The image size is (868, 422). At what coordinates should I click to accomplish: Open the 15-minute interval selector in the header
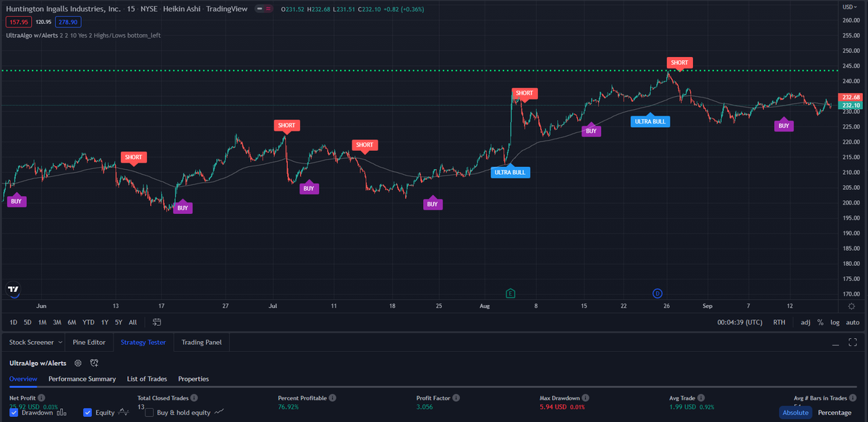(x=133, y=9)
